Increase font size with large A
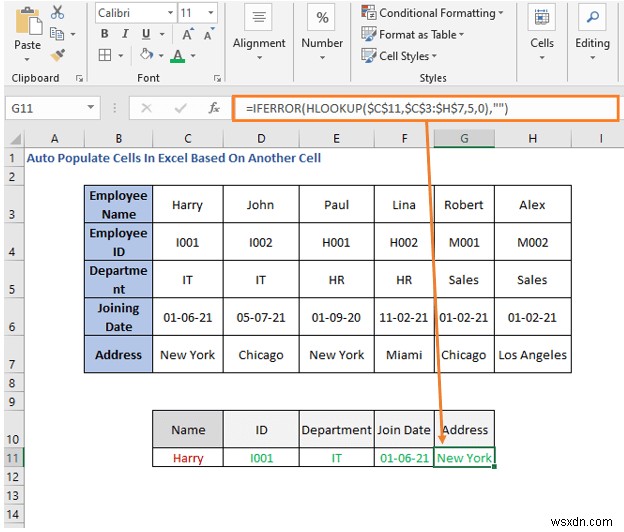Screen dimensions: 624x532 click(188, 34)
